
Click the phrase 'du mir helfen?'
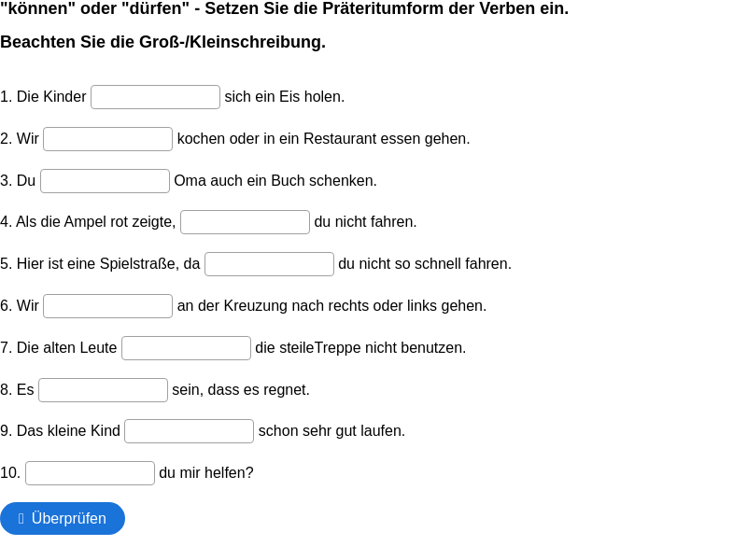(x=205, y=472)
